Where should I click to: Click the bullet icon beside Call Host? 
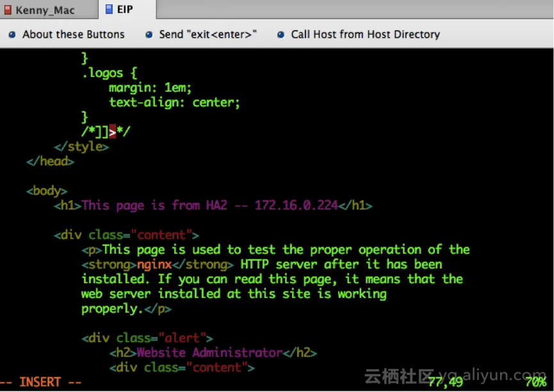[x=281, y=35]
